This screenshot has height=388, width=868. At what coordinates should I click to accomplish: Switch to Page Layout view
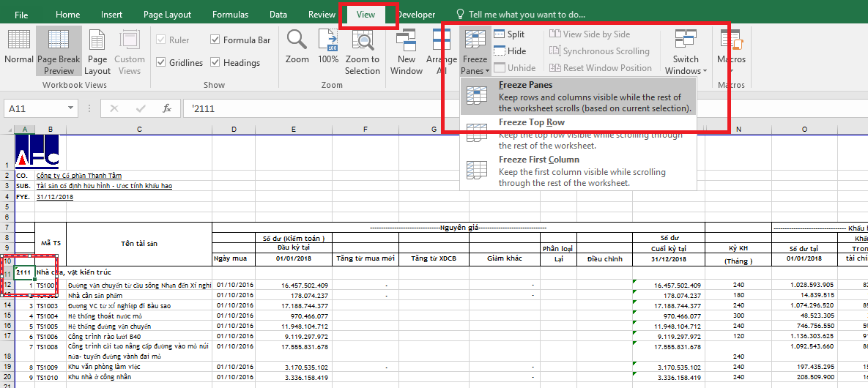coord(97,51)
